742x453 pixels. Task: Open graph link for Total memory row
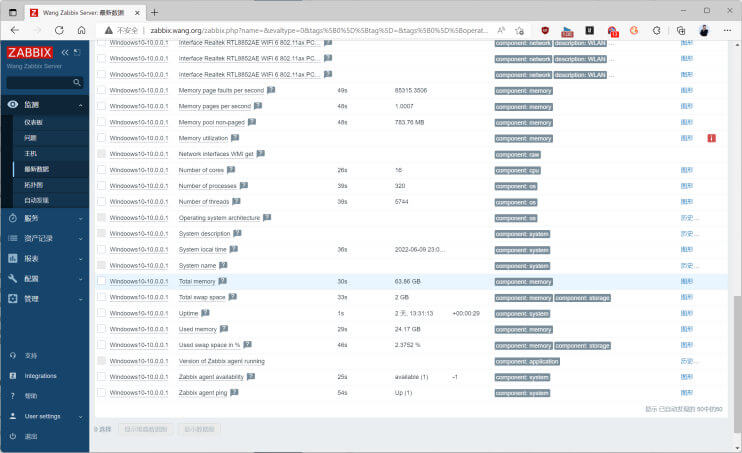(x=687, y=281)
